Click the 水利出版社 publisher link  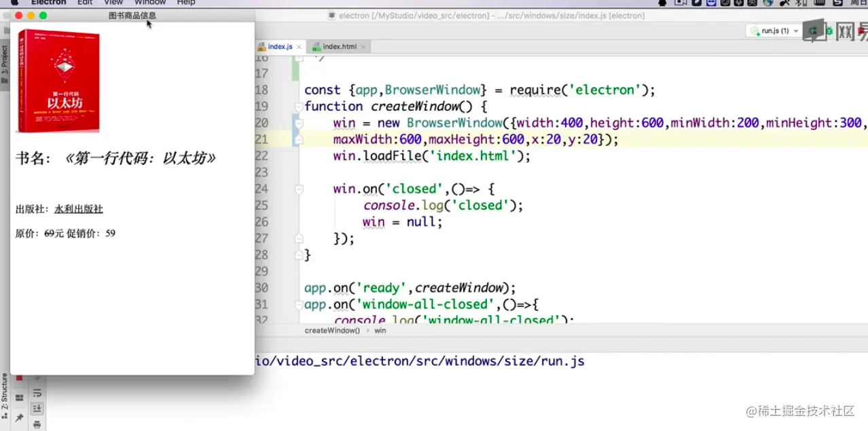click(79, 209)
